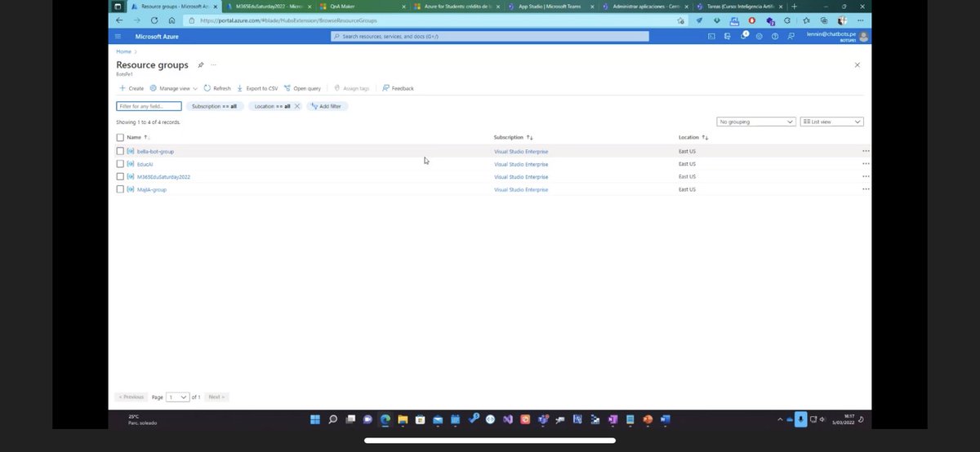The image size is (980, 452).
Task: Sort by the Subscription column
Action: [513, 137]
